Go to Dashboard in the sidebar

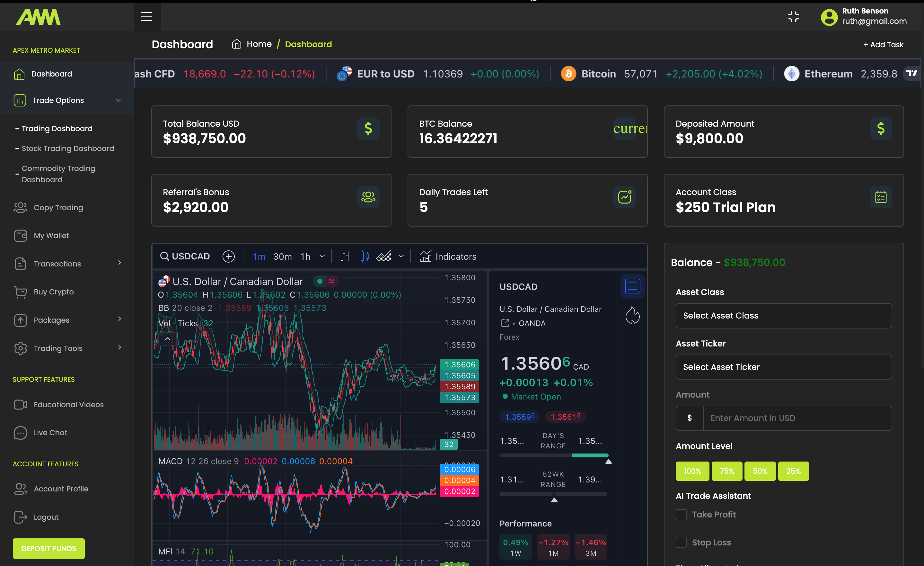coord(67,74)
